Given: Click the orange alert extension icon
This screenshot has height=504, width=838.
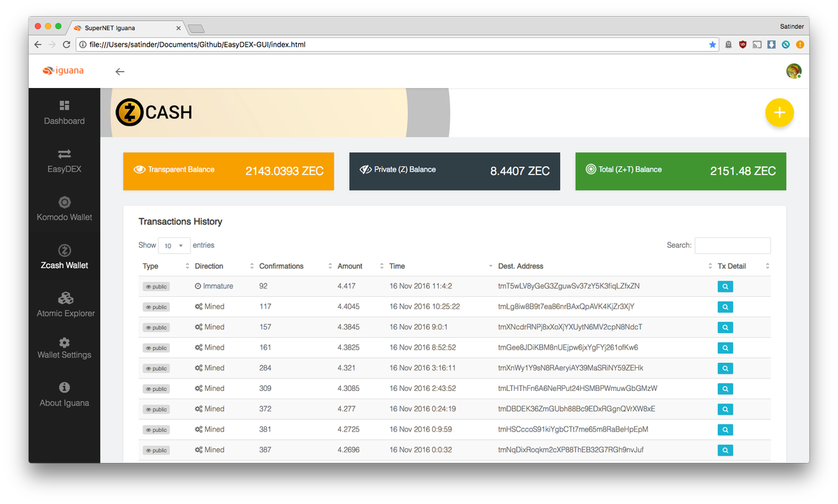Looking at the screenshot, I should [800, 44].
